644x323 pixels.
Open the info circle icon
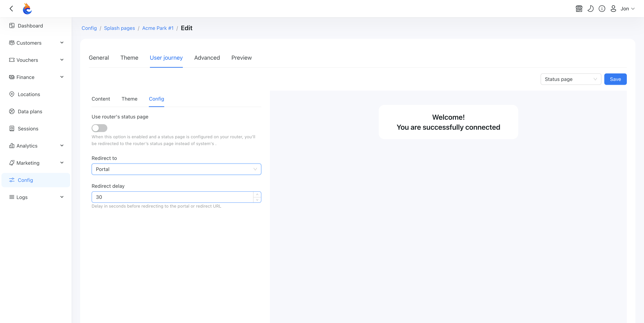602,9
